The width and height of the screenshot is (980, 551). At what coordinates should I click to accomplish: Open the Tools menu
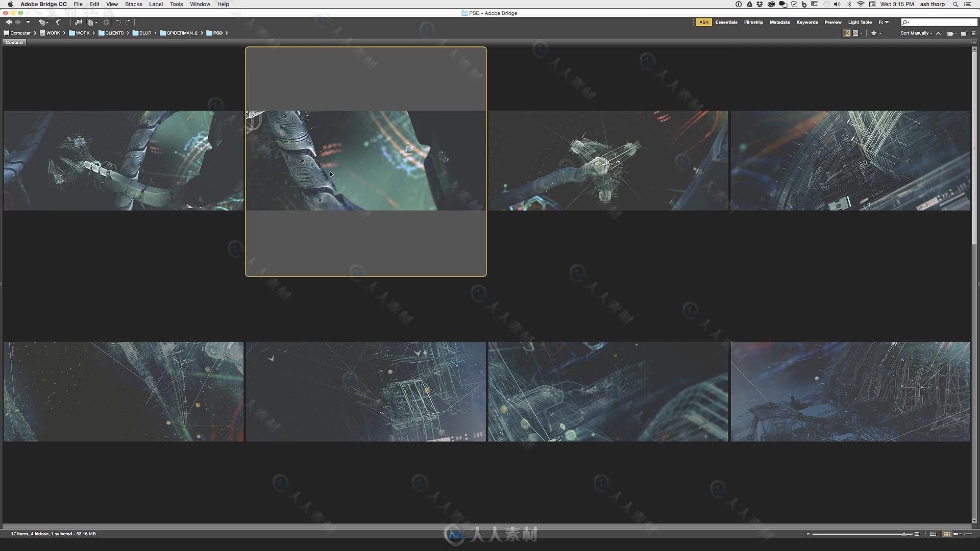pos(176,4)
